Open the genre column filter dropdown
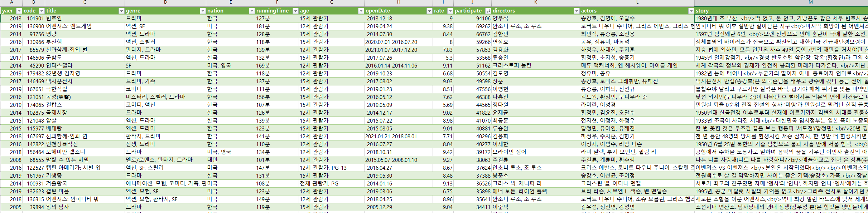 pos(203,11)
